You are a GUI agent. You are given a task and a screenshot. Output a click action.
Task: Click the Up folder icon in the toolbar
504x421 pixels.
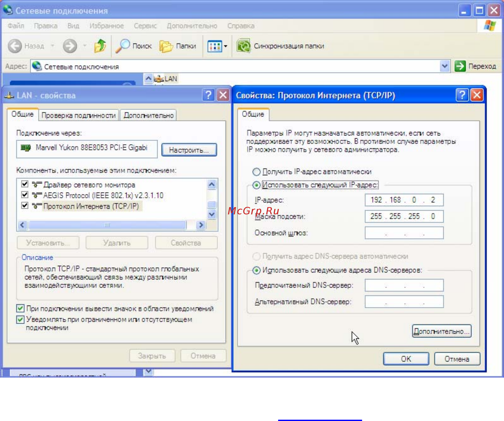100,46
